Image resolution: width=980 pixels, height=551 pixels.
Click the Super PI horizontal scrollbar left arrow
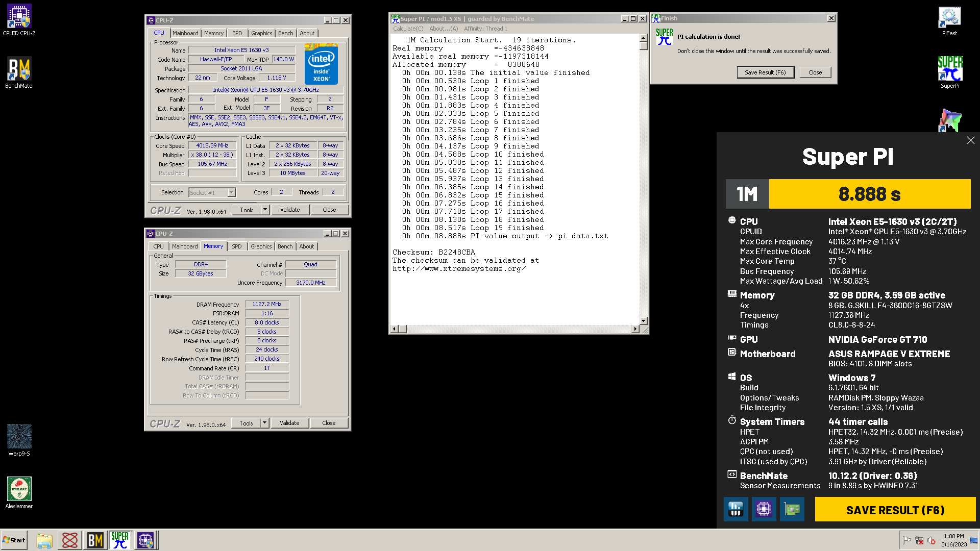pyautogui.click(x=394, y=329)
